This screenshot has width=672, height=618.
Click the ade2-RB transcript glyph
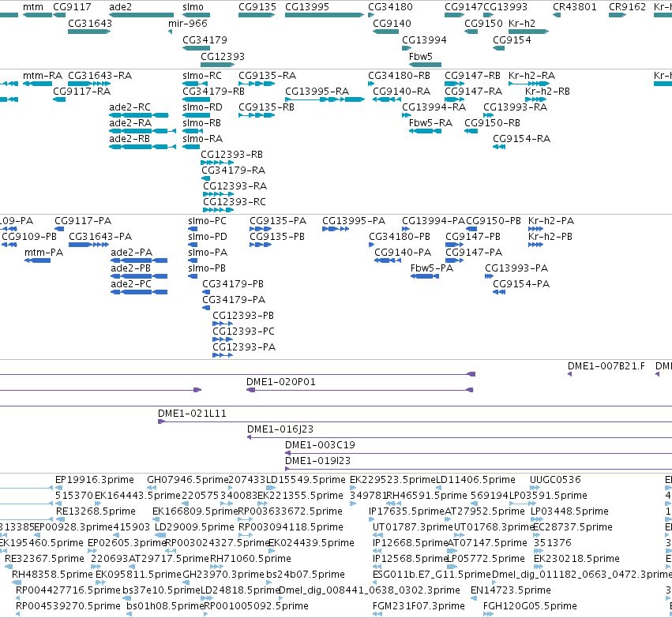click(142, 148)
